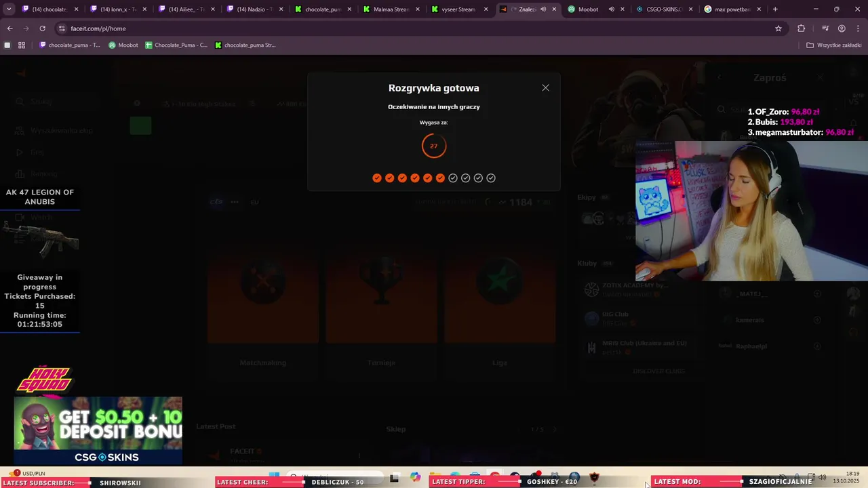Viewport: 868px width, 488px height.
Task: Bookmark this page with the star
Action: coord(778,28)
